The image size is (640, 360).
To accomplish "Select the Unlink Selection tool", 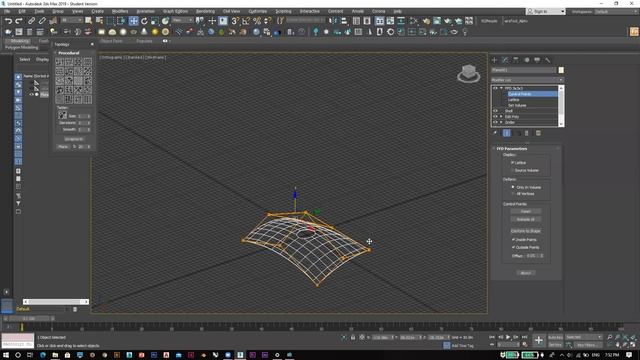I will click(x=42, y=21).
